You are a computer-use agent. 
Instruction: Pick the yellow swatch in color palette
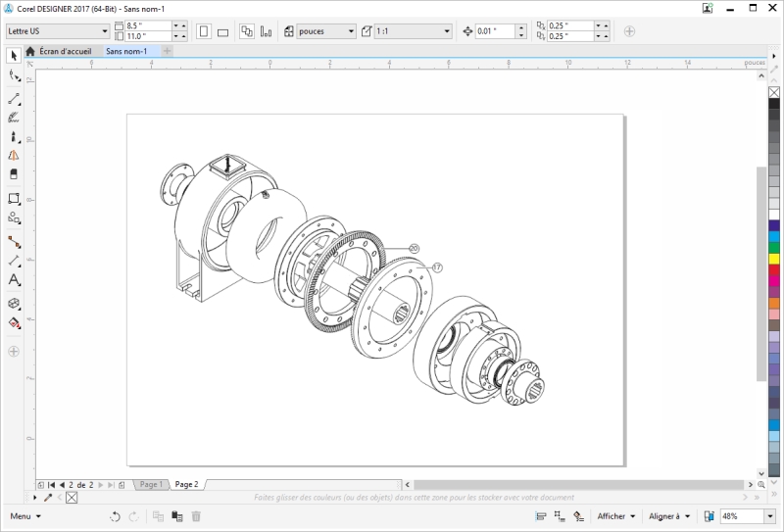point(774,258)
